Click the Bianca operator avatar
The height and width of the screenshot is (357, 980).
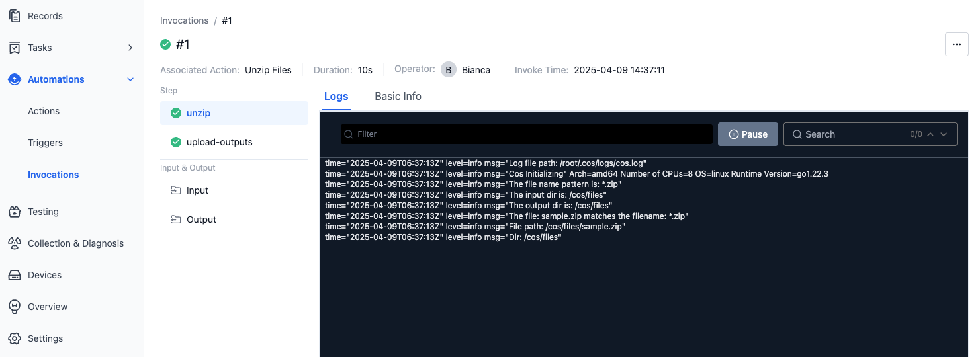click(x=449, y=69)
